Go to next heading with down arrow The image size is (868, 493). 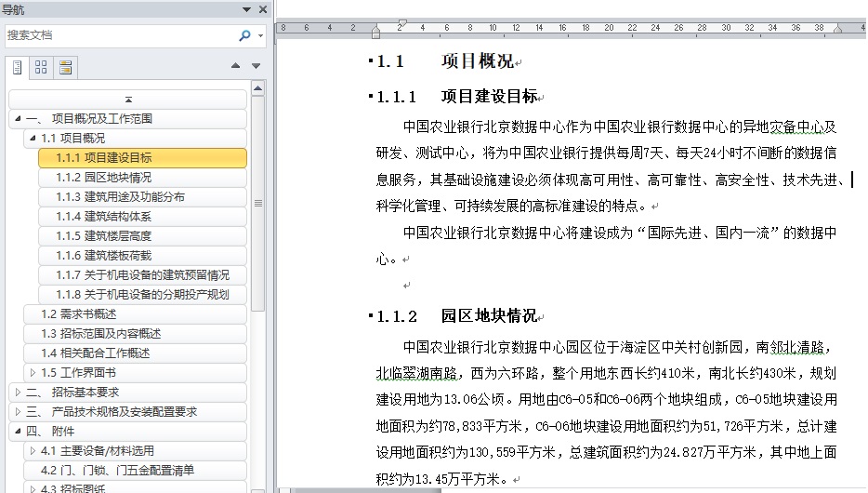256,65
